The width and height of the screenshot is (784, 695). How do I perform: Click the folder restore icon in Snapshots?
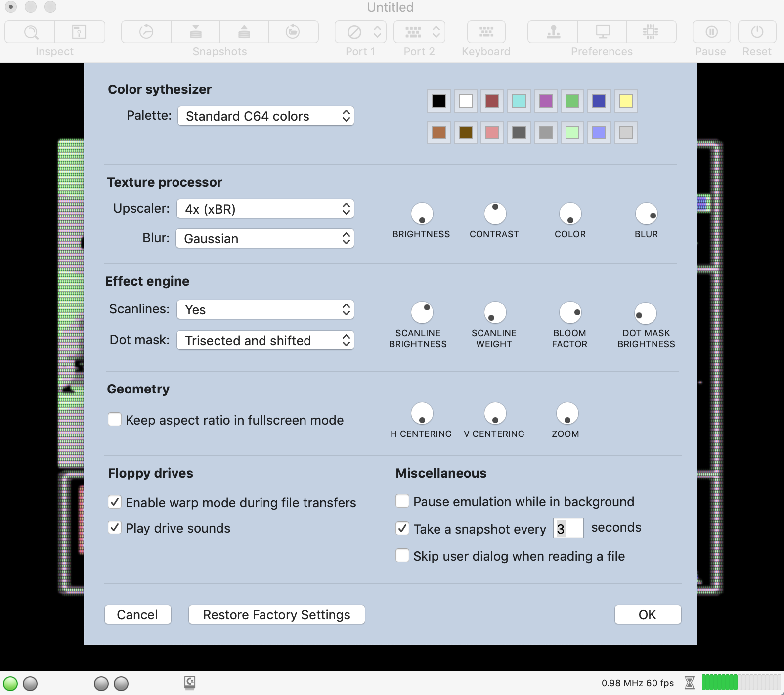point(293,32)
